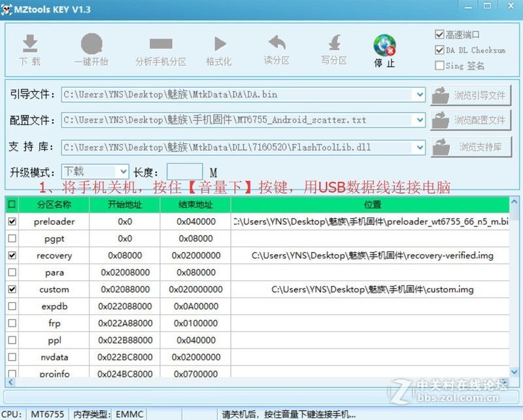This screenshot has width=523, height=420.
Task: Click the progress bar at the bottom
Action: tap(261, 396)
